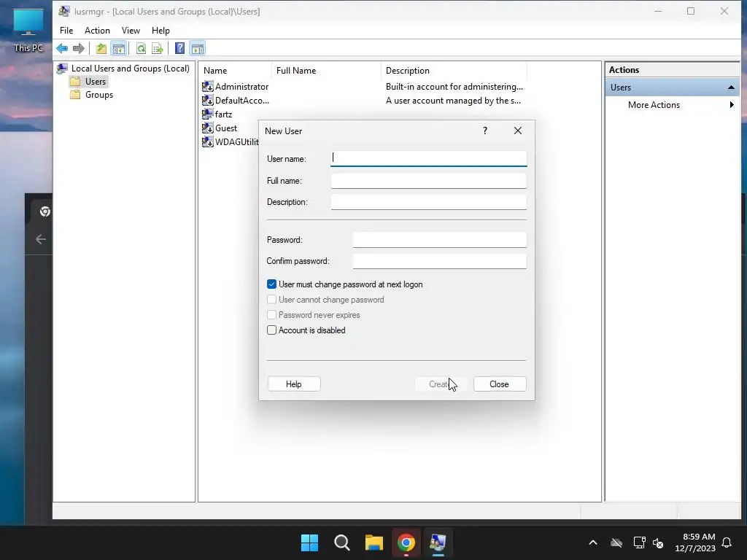Click the lusrmgr taskbar icon

click(x=438, y=542)
